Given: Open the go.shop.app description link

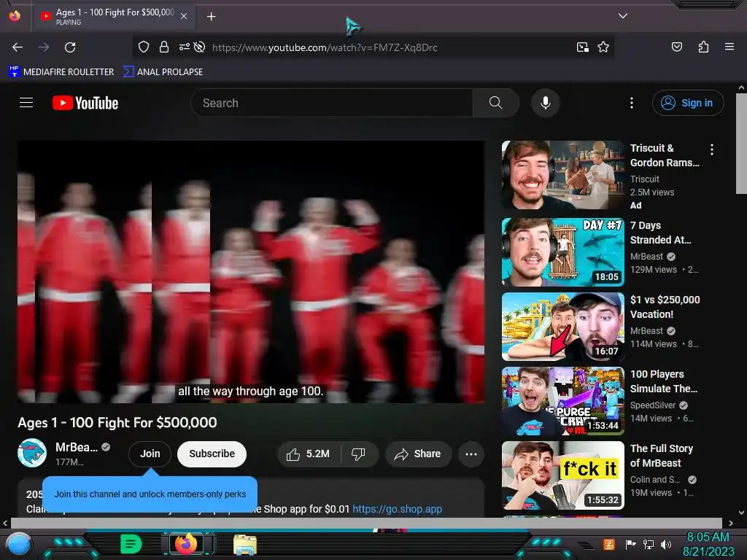Looking at the screenshot, I should pos(398,509).
